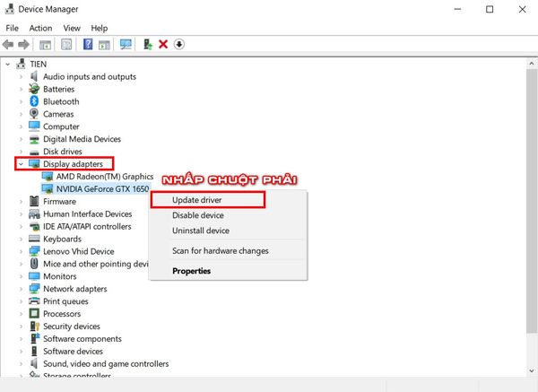Open the blue Help toolbar icon
Screen dimensions: 538x392
(x=88, y=44)
